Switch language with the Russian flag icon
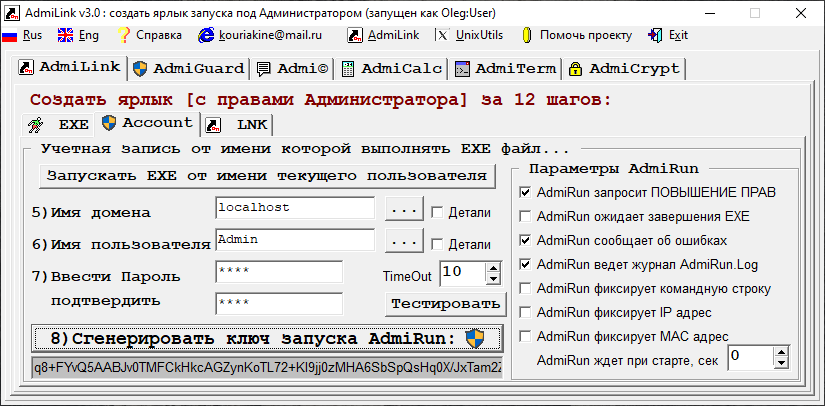 10,36
